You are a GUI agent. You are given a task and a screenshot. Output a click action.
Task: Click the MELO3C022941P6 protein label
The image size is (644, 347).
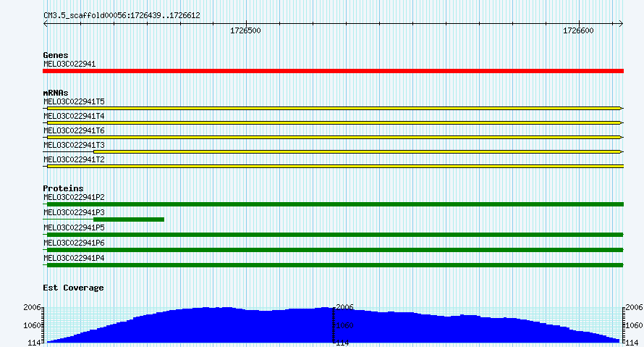click(74, 243)
